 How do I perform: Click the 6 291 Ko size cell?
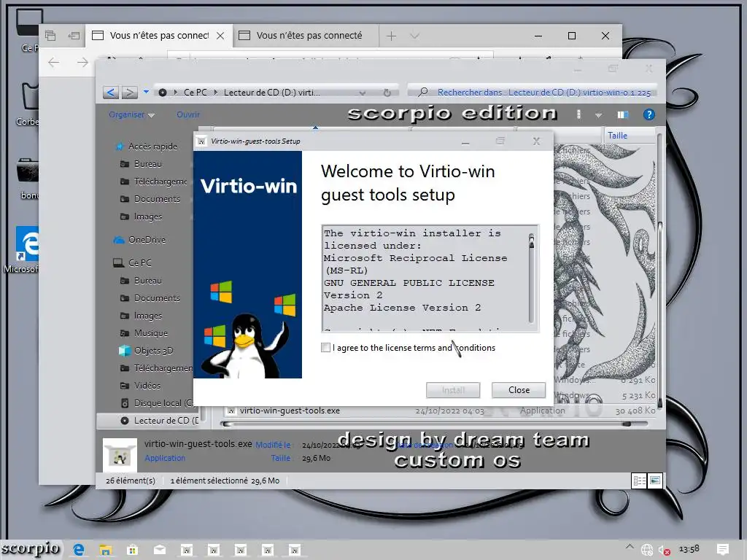click(638, 380)
